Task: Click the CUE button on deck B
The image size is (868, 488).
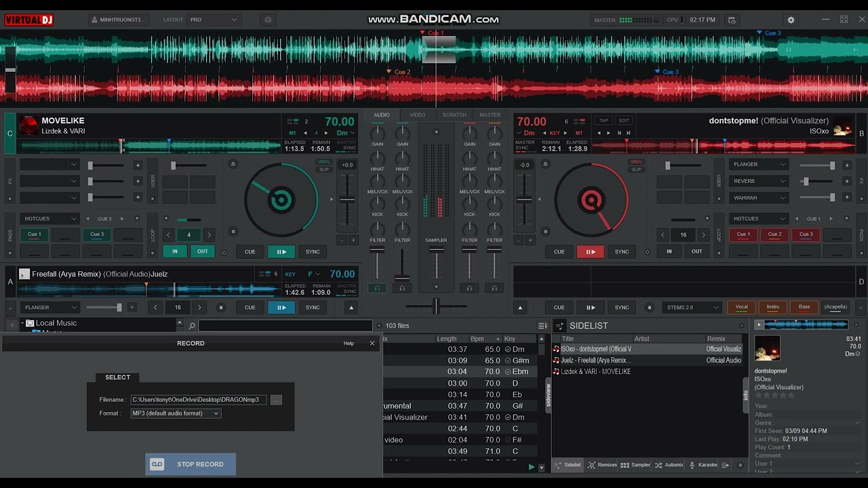Action: (x=559, y=251)
